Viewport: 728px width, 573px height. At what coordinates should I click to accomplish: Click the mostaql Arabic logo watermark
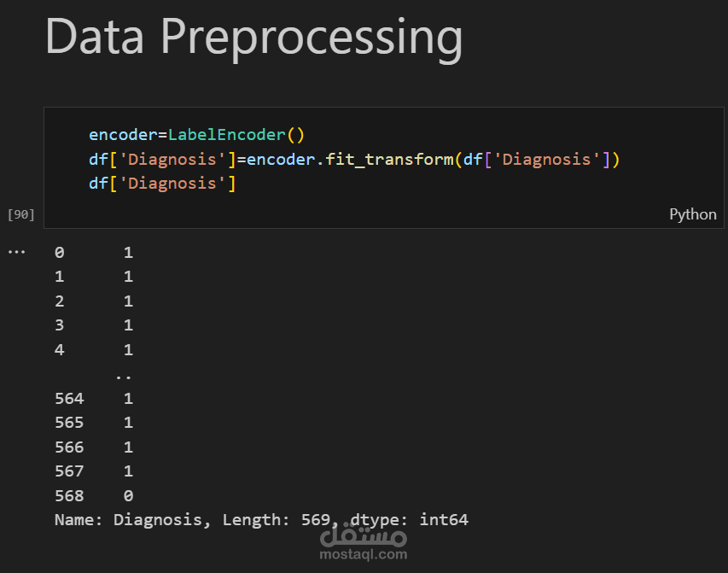point(363,535)
